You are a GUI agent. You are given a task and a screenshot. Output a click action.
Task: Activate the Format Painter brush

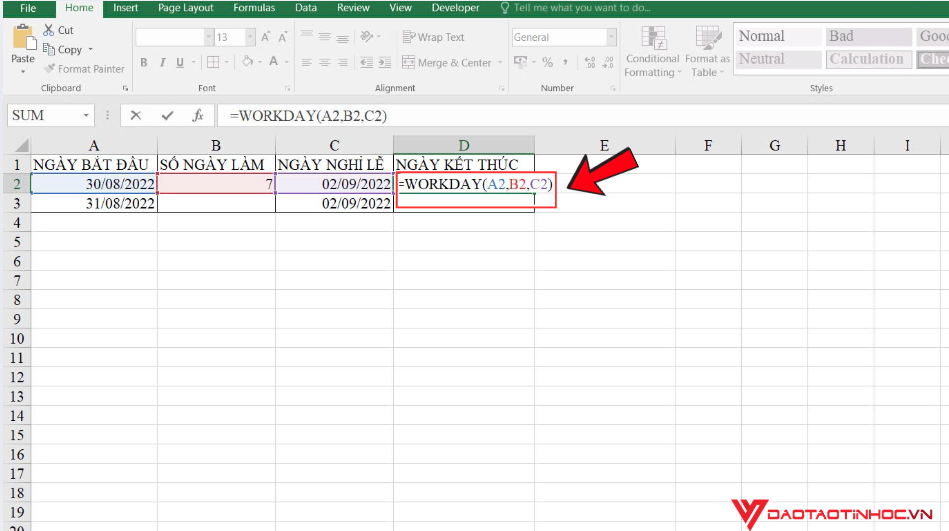pyautogui.click(x=84, y=68)
